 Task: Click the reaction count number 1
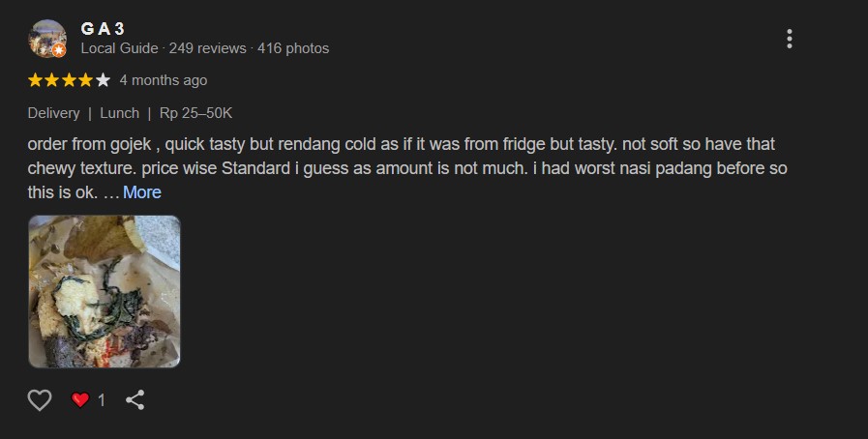pos(102,399)
